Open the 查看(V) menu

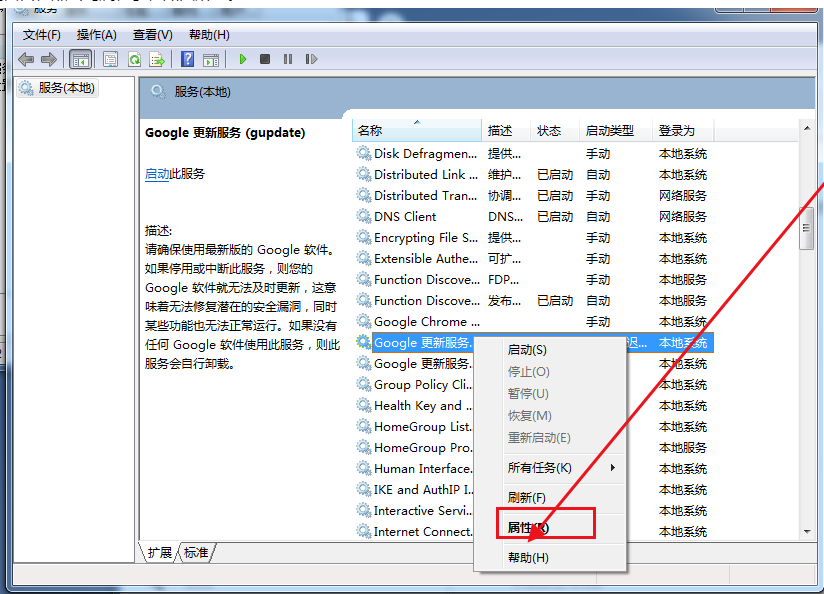[152, 35]
